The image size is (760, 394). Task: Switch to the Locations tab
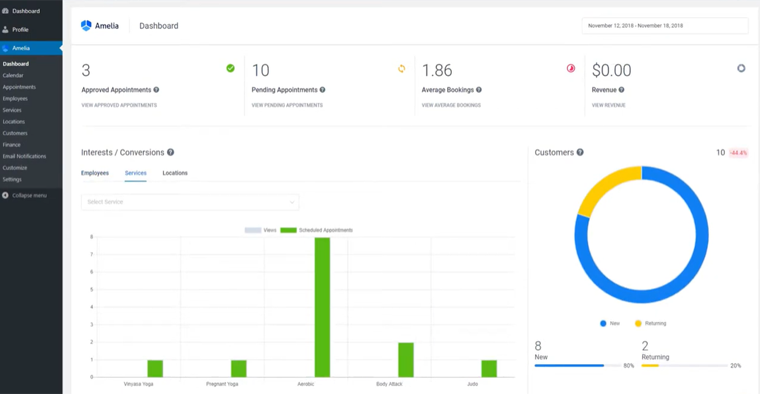(x=175, y=173)
